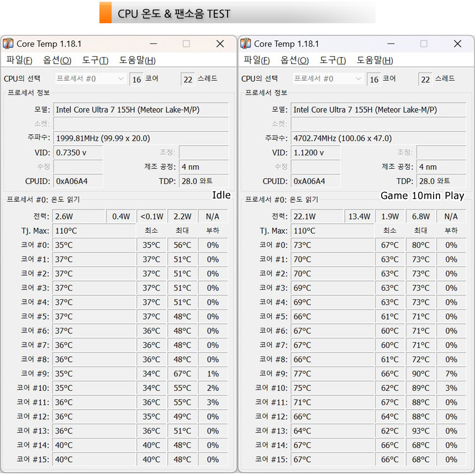Select 코어 #12 max 49°C in Idle window
The height and width of the screenshot is (476, 475).
182,416
